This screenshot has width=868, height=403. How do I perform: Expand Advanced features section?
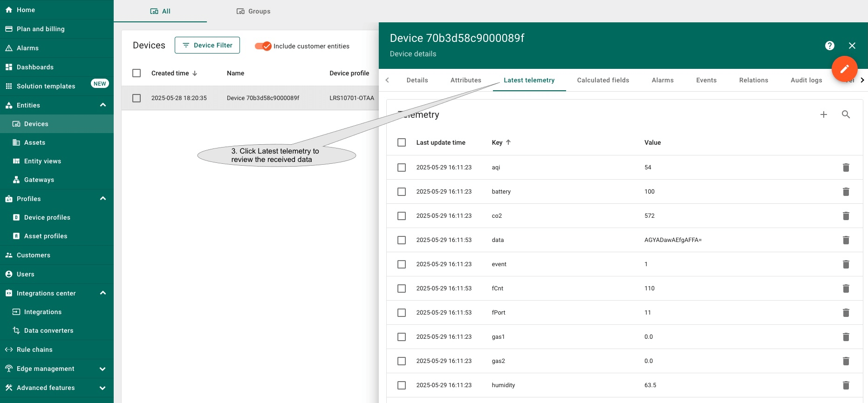click(103, 388)
